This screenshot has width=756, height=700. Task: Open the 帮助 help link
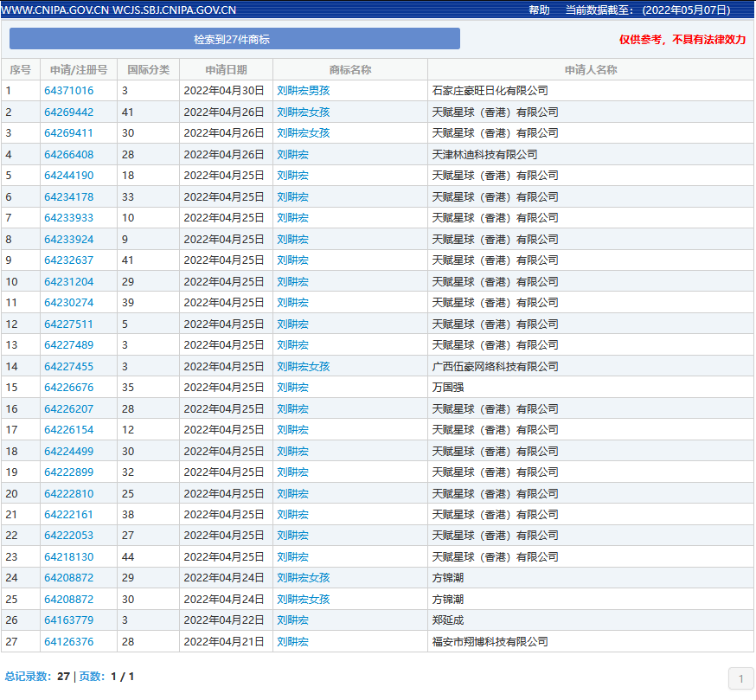539,10
